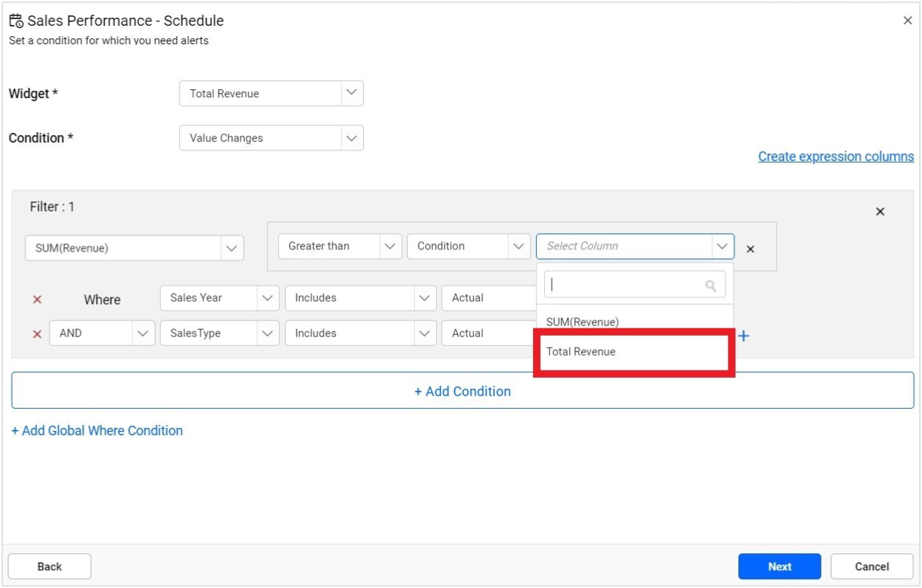The height and width of the screenshot is (588, 922).
Task: Click the dialog close X in top right corner
Action: click(907, 20)
